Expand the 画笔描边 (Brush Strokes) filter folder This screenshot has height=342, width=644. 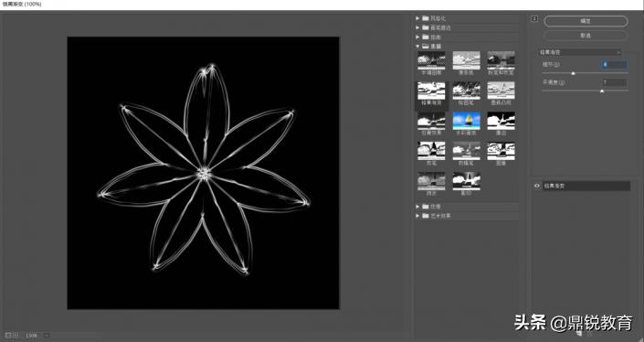coord(417,27)
